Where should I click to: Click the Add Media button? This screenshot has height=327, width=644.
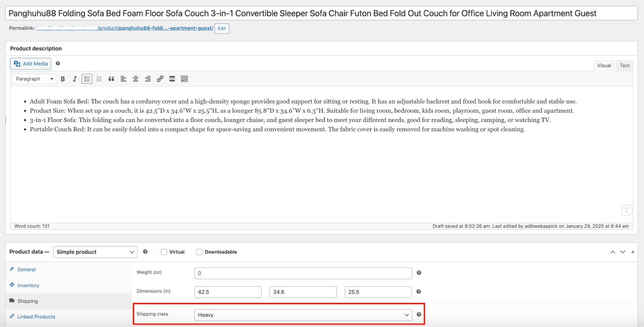[x=31, y=64]
